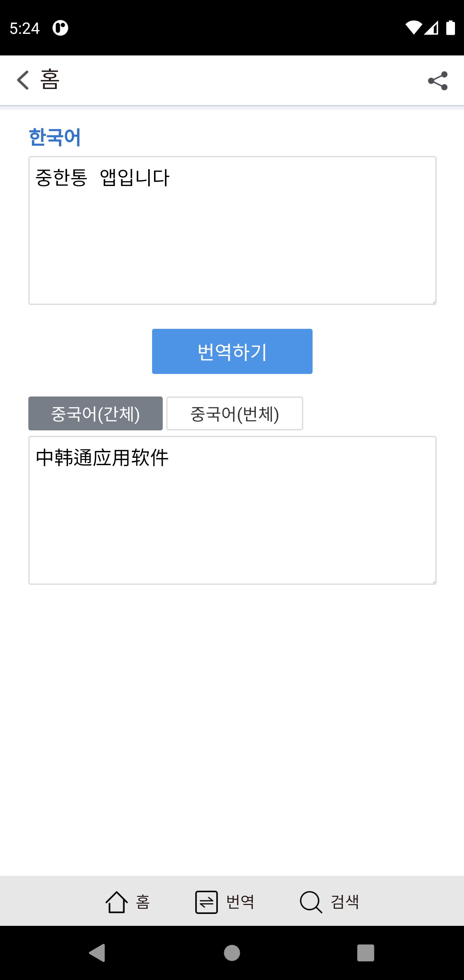The width and height of the screenshot is (464, 980).
Task: Select 중국어(간체) simplified tab
Action: (95, 414)
